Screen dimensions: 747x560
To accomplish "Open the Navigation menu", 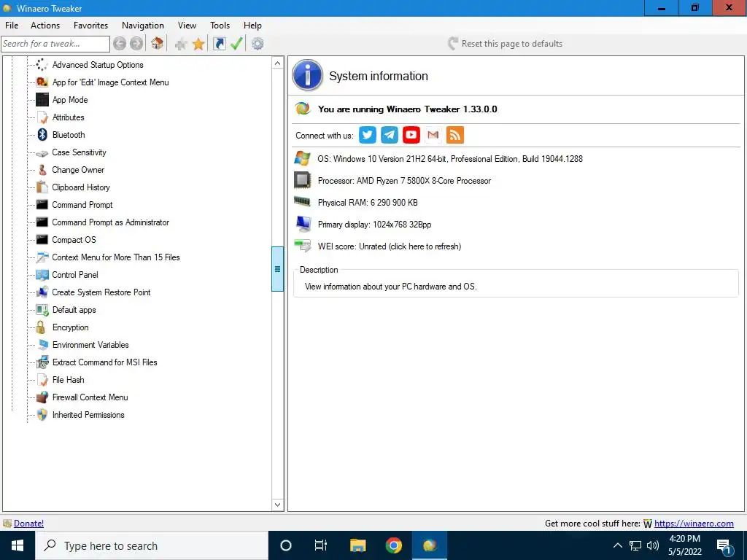I will (x=143, y=26).
